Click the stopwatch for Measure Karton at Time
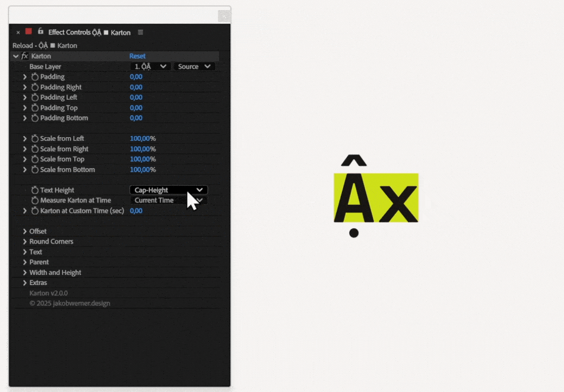This screenshot has height=392, width=564. pos(34,200)
